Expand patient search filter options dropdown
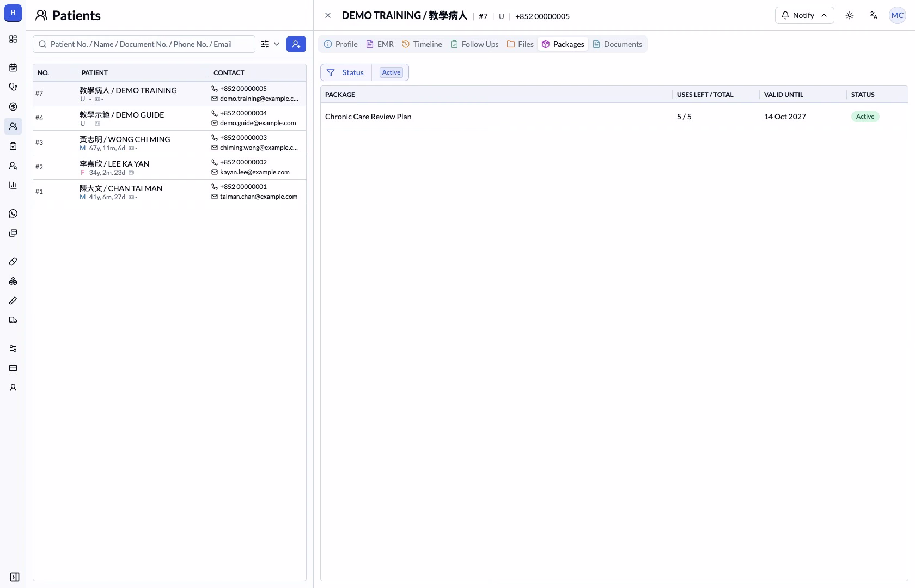 [x=270, y=44]
